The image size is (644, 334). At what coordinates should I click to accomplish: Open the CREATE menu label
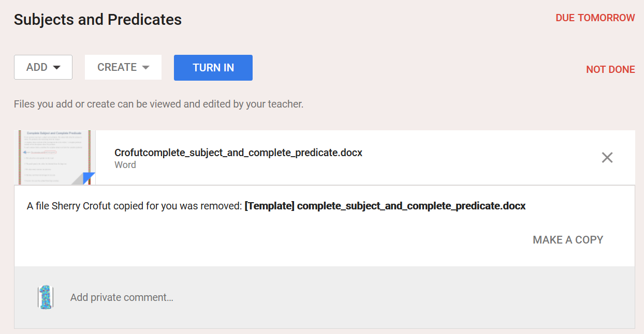click(117, 67)
